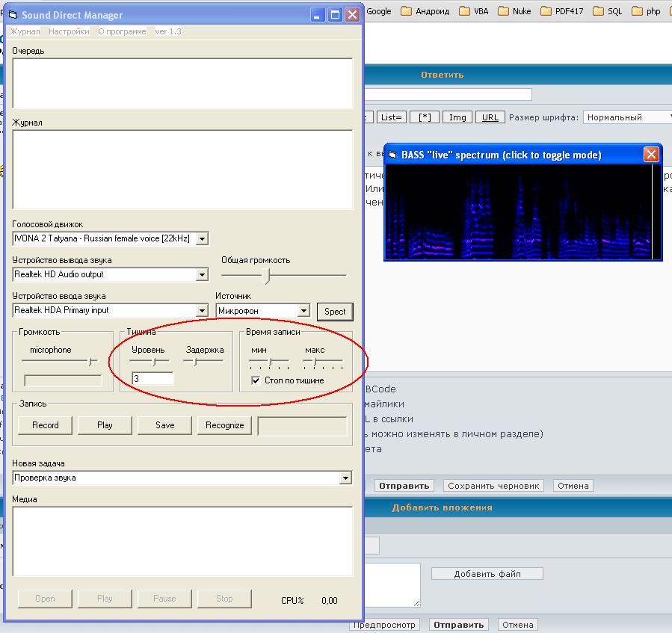Expand the Новая задача dropdown
This screenshot has height=633, width=672.
[345, 478]
